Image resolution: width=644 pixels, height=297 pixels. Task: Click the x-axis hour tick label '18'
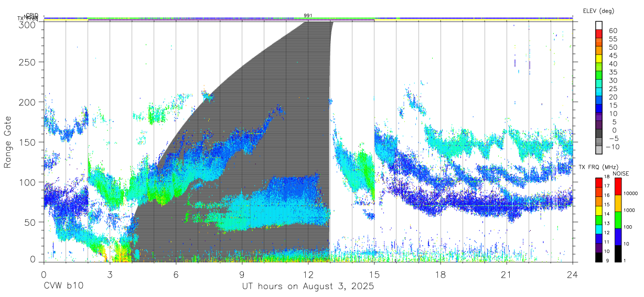[441, 274]
